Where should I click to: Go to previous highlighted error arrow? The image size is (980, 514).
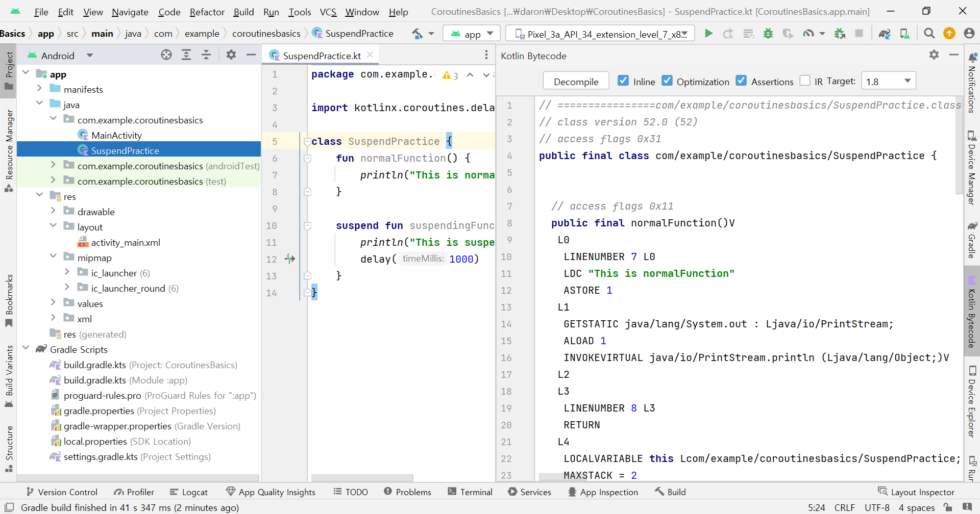[470, 75]
